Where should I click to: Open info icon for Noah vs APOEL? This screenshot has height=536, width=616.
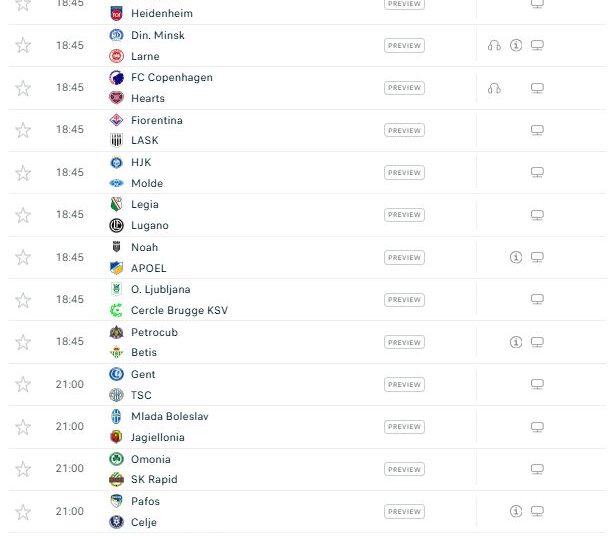point(516,257)
